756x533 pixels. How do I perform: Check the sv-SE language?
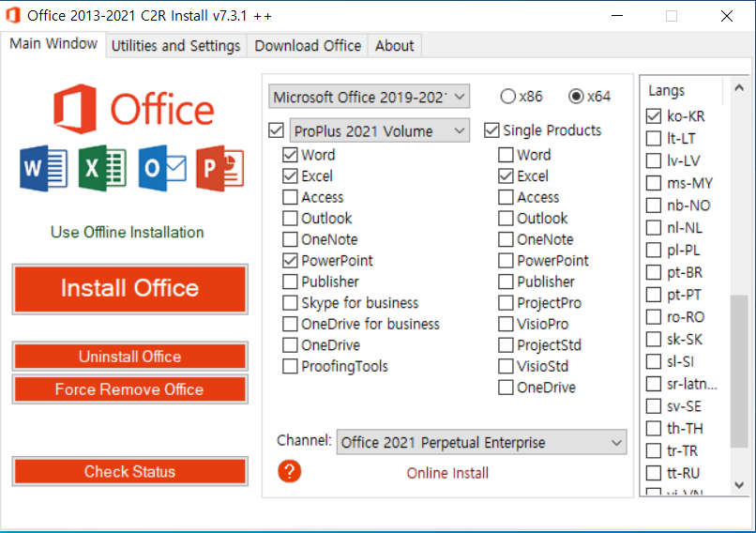point(654,406)
